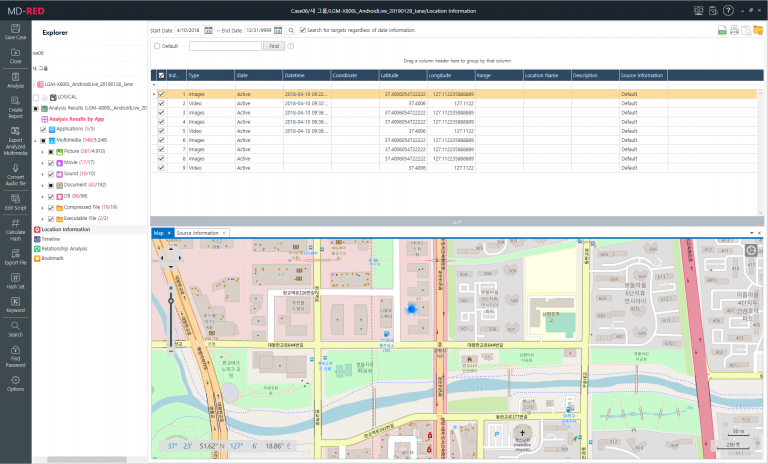This screenshot has width=768, height=464.
Task: Uncheck the first Images row checkbox
Action: tap(161, 94)
